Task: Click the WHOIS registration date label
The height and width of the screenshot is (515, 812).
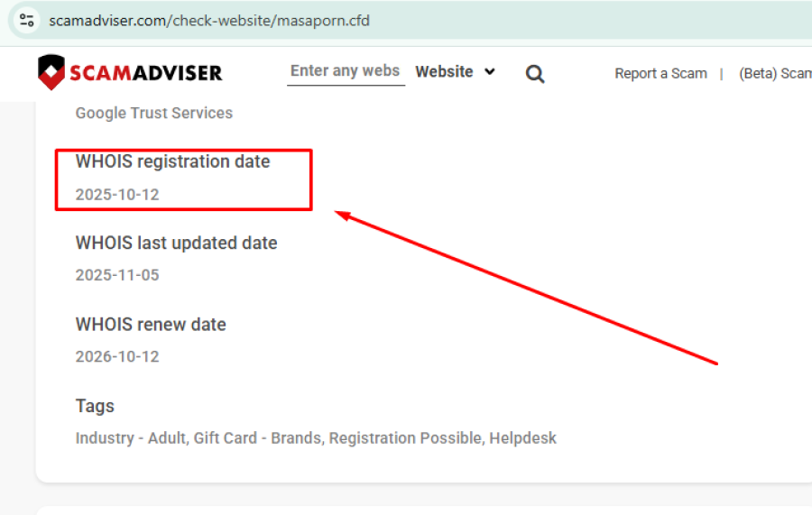Action: tap(172, 161)
